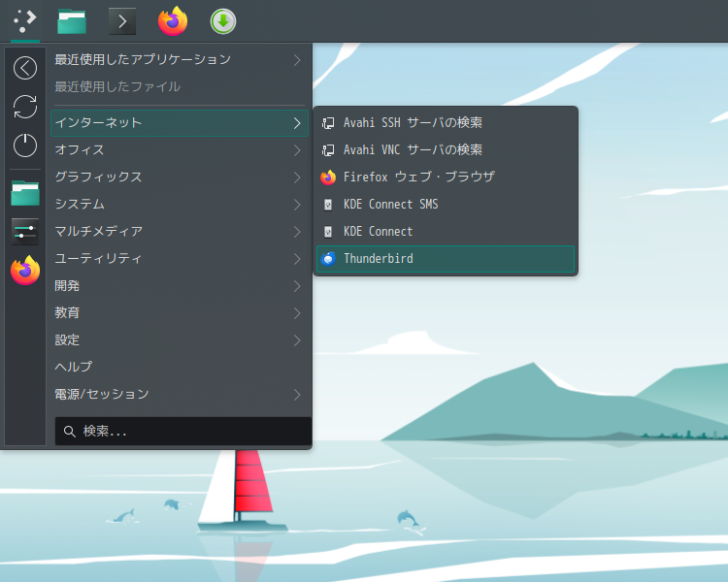Expand the オフィス submenu chevron
This screenshot has width=728, height=582.
point(297,150)
